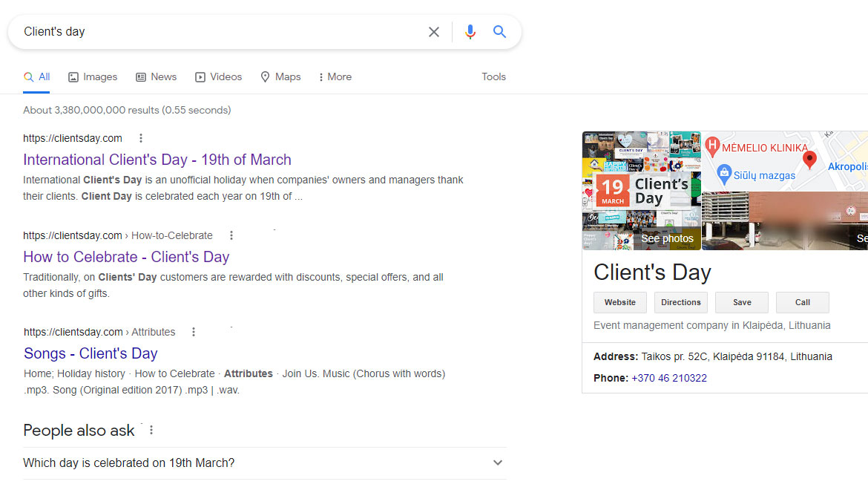Open three-dot menu beside clientsday.com first result

(x=141, y=138)
